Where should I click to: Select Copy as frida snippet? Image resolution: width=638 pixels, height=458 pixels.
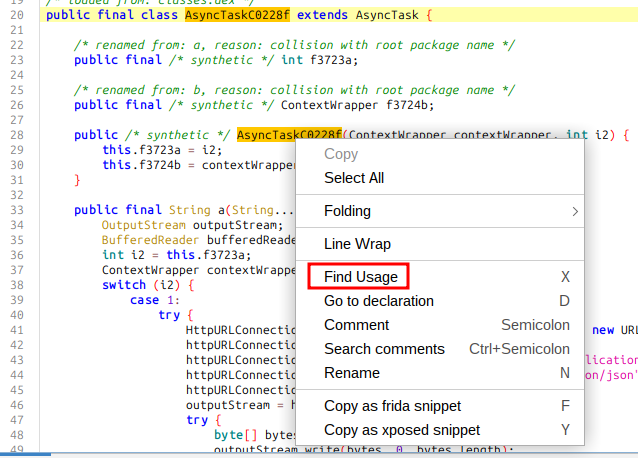click(x=393, y=406)
